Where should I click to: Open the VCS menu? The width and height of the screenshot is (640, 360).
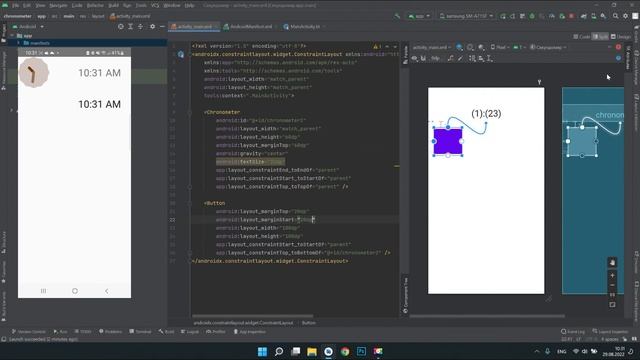pos(155,6)
